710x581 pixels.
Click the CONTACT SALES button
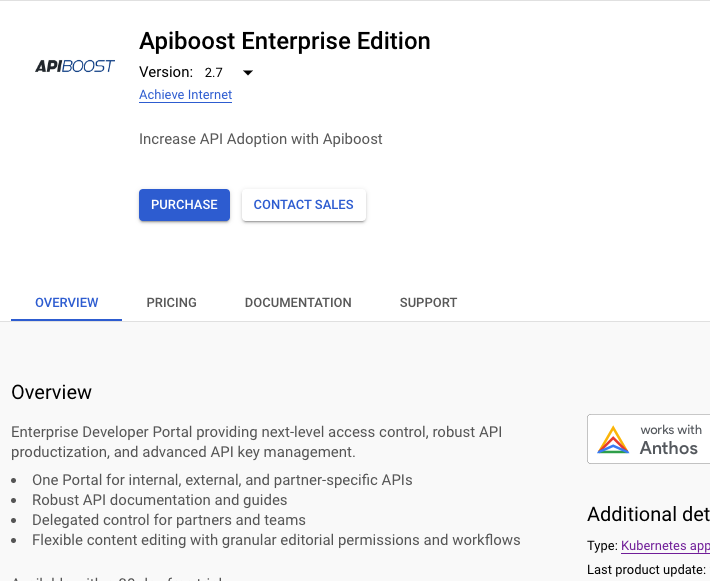pos(304,205)
